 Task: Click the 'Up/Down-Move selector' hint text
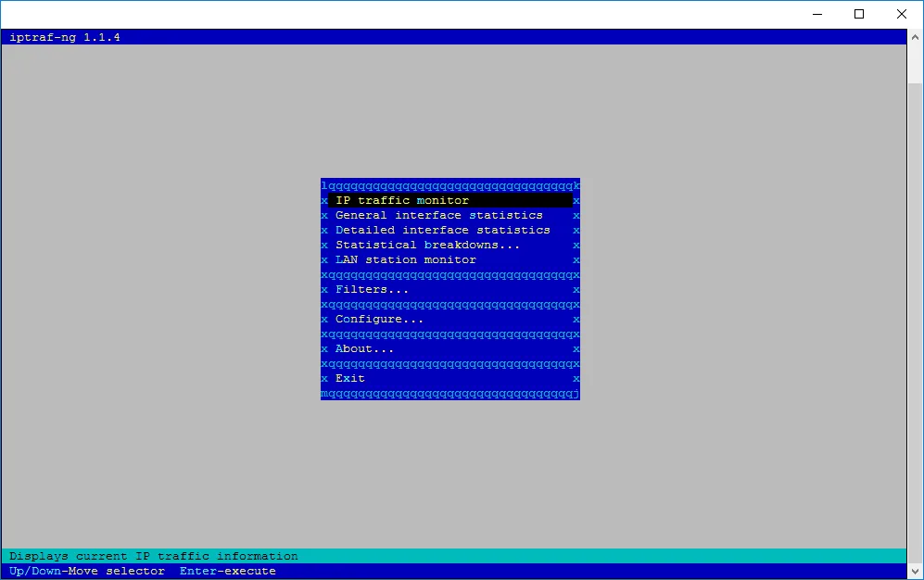pyautogui.click(x=87, y=571)
